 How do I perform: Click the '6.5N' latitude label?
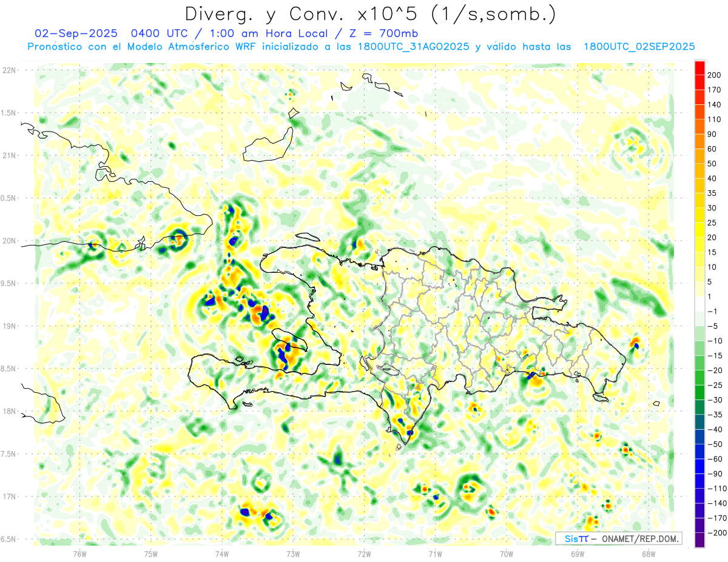click(8, 539)
